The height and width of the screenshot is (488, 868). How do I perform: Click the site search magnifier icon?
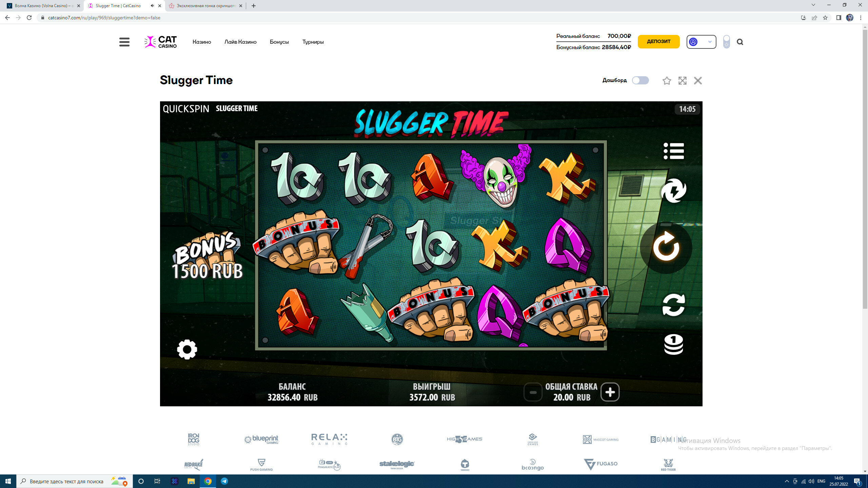point(740,42)
